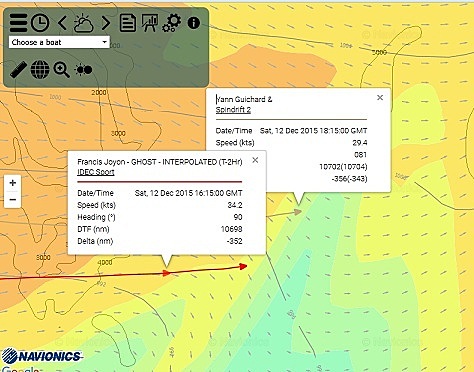Viewport: 474px width, 372px height.
Task: Open the Spindrift 2 link
Action: [233, 110]
